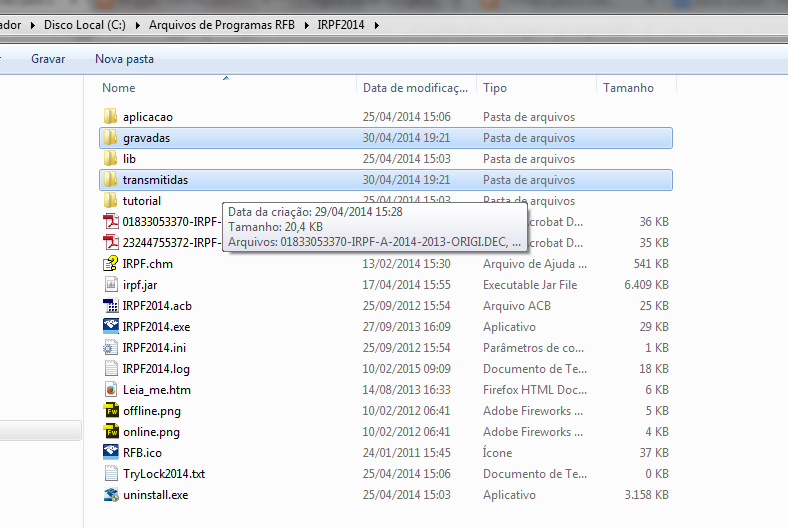788x528 pixels.
Task: Select the uninstall.exe installer icon
Action: point(111,495)
